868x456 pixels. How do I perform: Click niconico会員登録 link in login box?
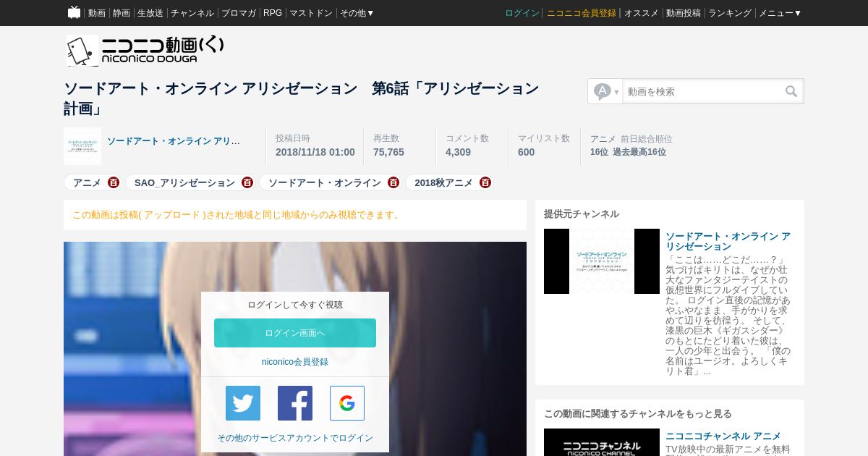[295, 362]
